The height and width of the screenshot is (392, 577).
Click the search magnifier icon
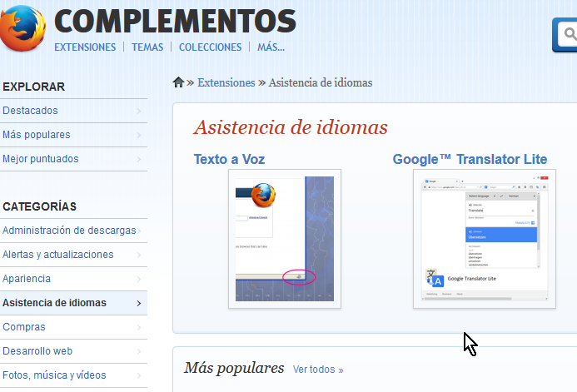click(570, 34)
